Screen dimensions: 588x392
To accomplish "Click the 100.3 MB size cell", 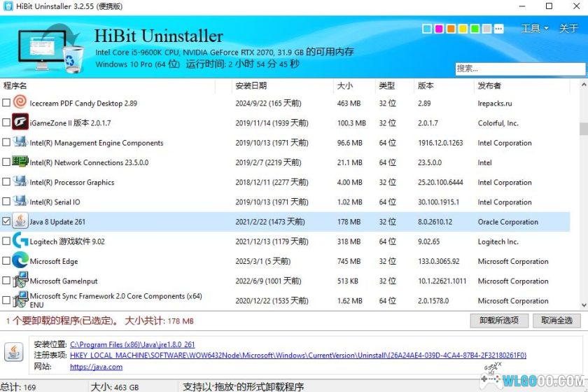I will tap(351, 123).
